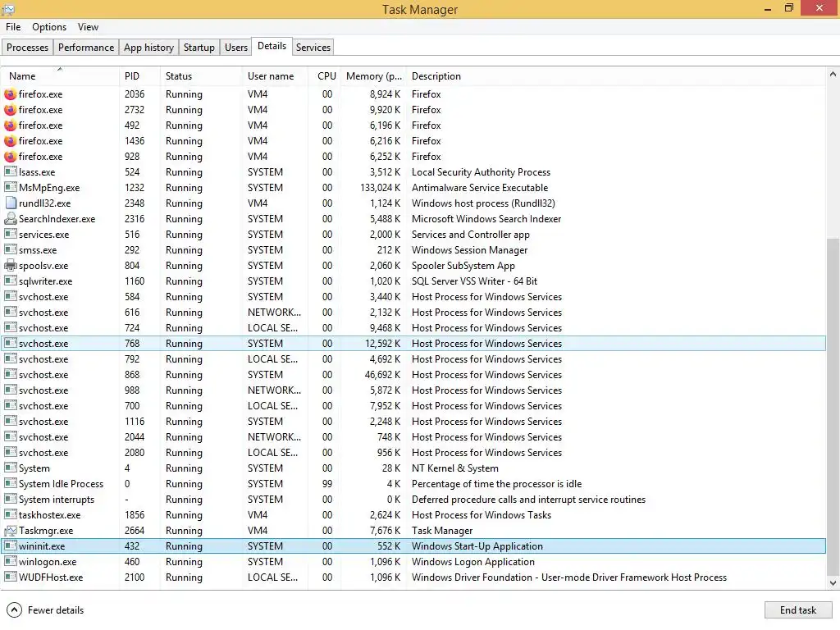Click the scrollbar up arrow
840x630 pixels.
(833, 75)
